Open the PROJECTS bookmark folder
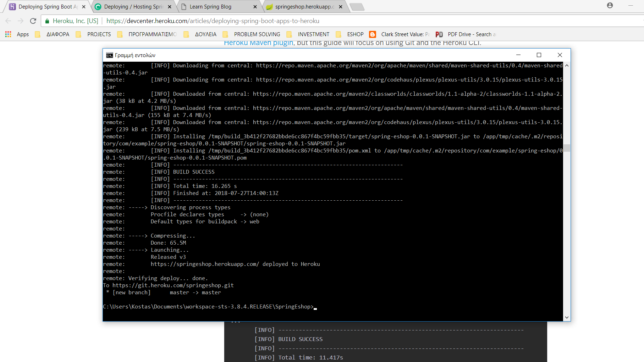This screenshot has width=644, height=362. [x=93, y=34]
